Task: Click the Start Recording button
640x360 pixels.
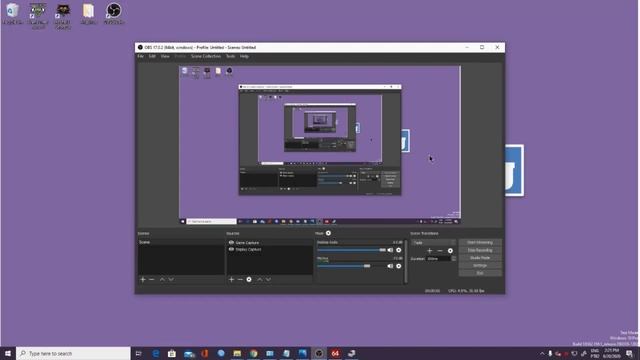Action: pos(480,250)
